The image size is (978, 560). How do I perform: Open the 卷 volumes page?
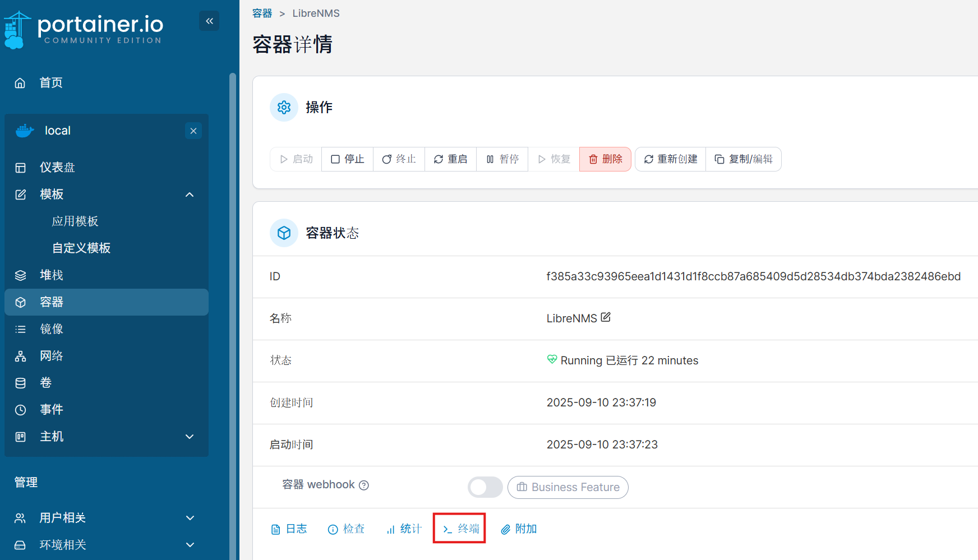point(45,383)
